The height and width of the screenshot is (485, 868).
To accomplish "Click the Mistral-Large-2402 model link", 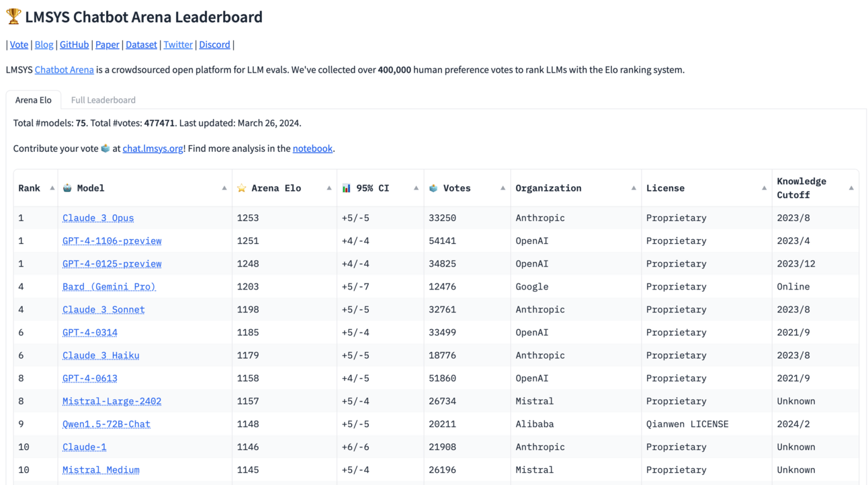I will 112,401.
